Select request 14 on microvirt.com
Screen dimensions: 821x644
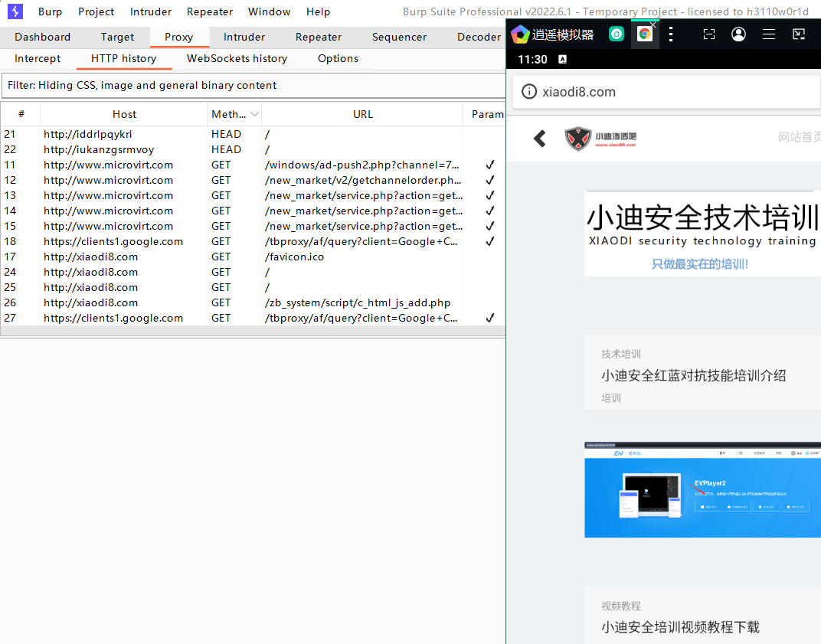[253, 211]
